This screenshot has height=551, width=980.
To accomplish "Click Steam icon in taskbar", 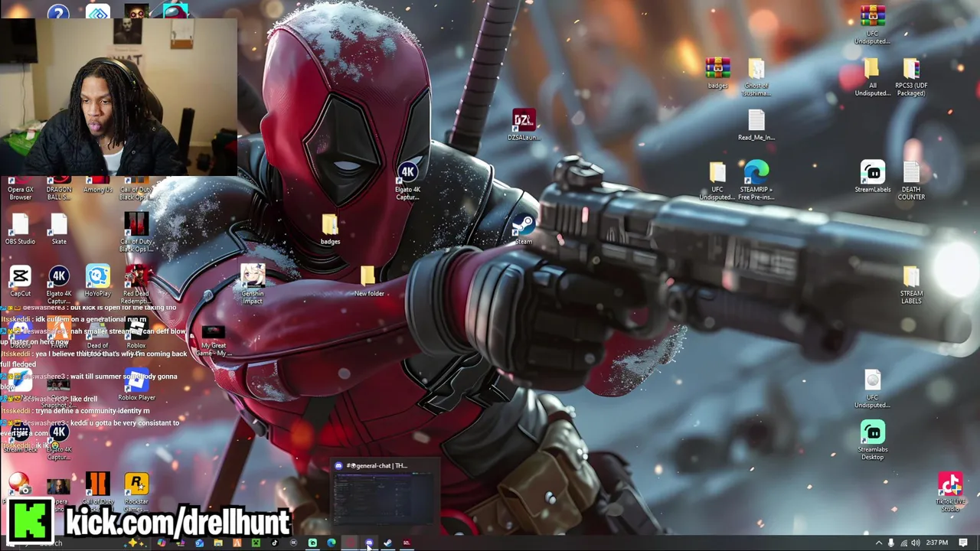I will [387, 543].
